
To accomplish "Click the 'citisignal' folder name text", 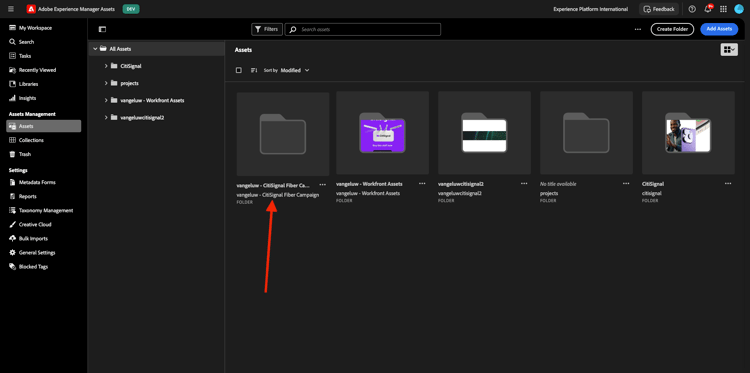I will click(x=652, y=194).
